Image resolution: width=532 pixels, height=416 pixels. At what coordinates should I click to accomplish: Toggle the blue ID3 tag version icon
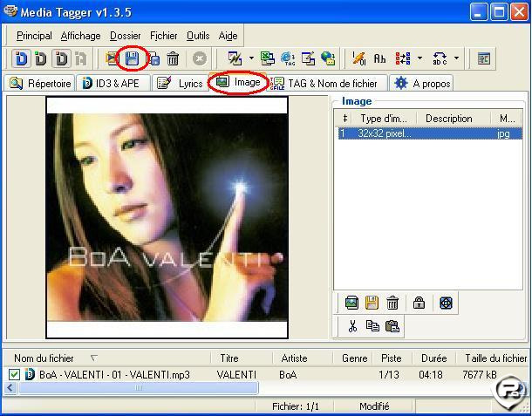tap(22, 58)
